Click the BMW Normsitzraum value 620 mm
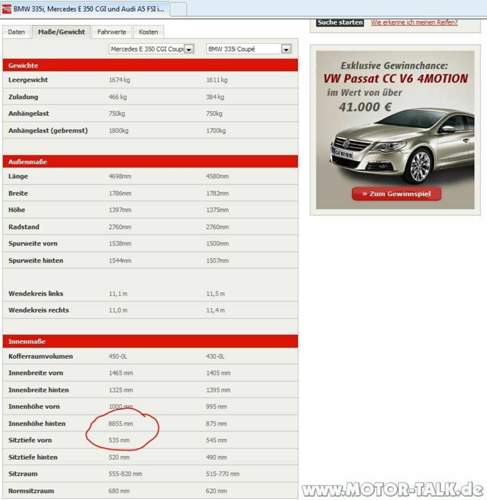This screenshot has height=500, width=487. click(216, 491)
